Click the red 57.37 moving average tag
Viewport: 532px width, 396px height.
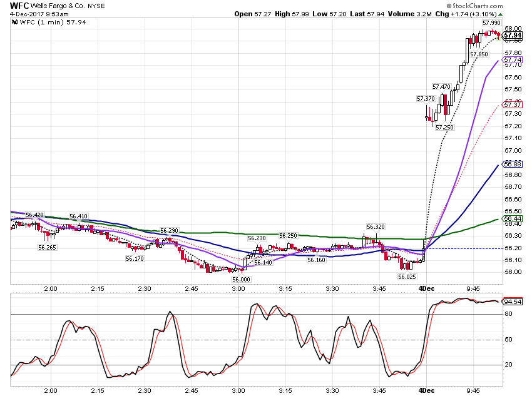[x=512, y=104]
